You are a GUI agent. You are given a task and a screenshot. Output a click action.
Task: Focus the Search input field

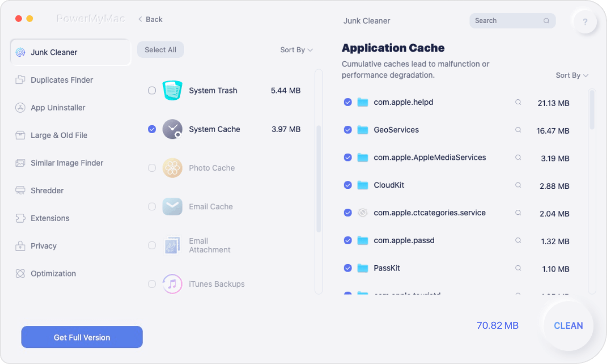coord(513,21)
